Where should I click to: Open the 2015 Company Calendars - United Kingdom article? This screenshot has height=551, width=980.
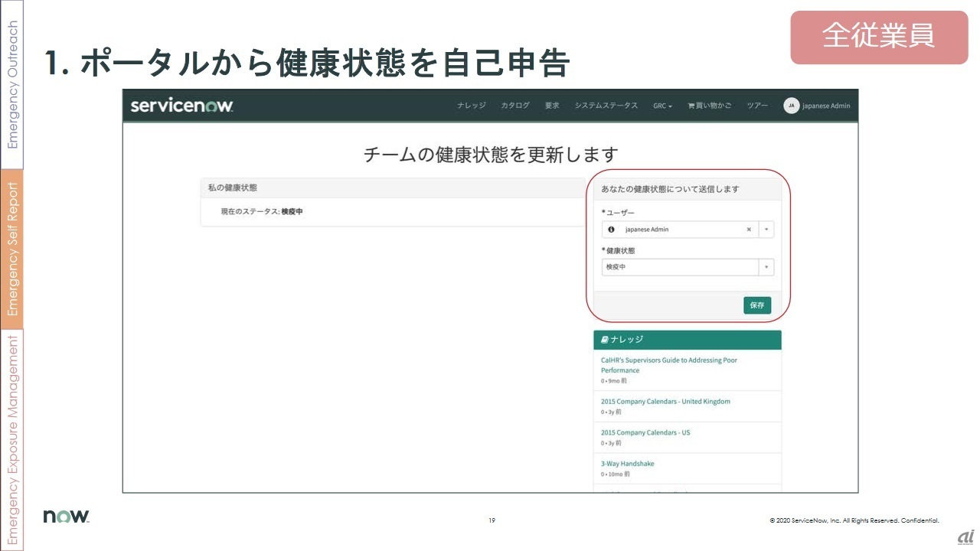(665, 402)
